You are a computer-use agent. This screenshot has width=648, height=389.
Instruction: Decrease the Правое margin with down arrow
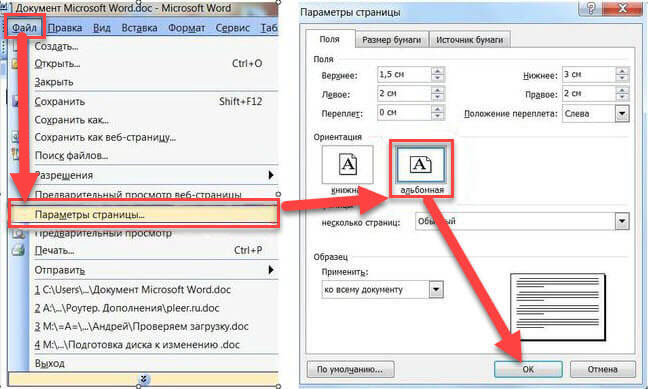tap(622, 98)
